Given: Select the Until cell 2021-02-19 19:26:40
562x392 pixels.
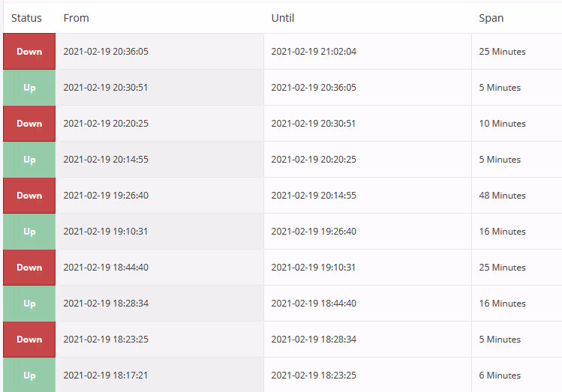Looking at the screenshot, I should pos(314,232).
